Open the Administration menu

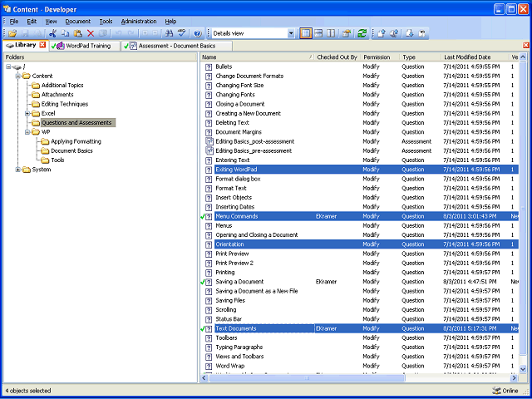(x=139, y=22)
